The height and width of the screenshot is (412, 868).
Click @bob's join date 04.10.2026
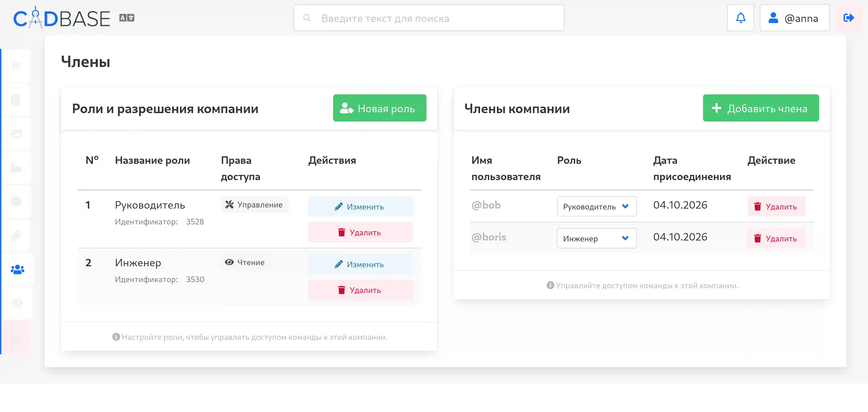tap(680, 205)
